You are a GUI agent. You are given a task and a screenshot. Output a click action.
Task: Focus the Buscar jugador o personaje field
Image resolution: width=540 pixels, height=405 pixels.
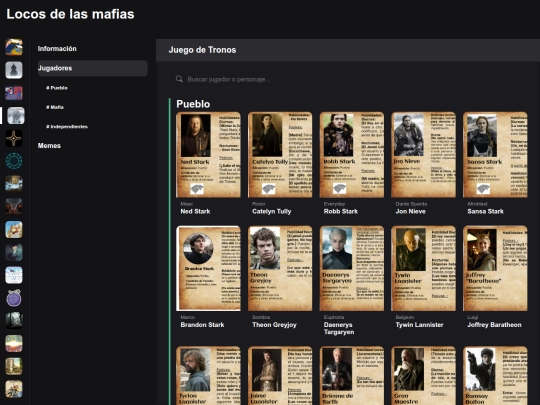coord(348,79)
